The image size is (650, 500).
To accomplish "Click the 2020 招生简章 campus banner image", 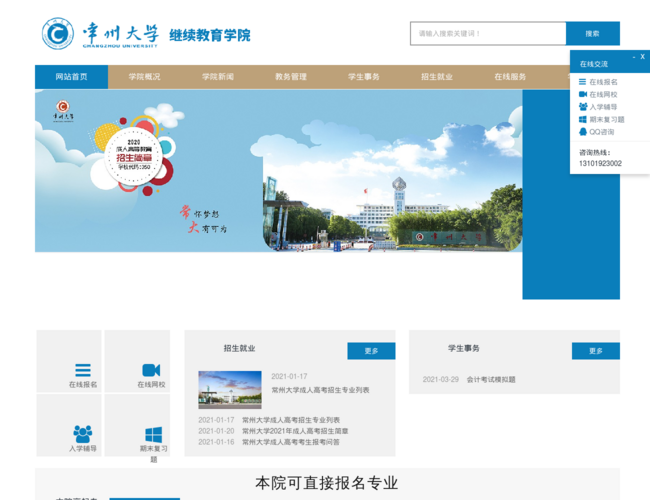I will point(279,171).
